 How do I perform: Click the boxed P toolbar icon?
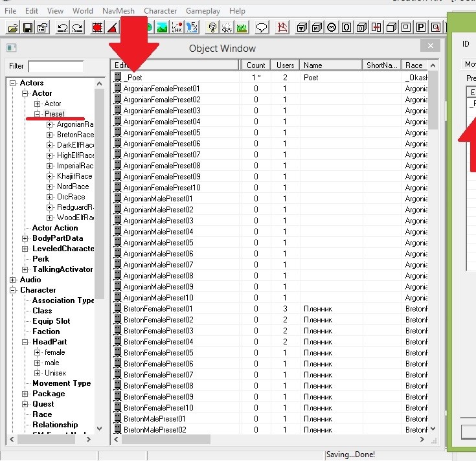click(x=421, y=28)
